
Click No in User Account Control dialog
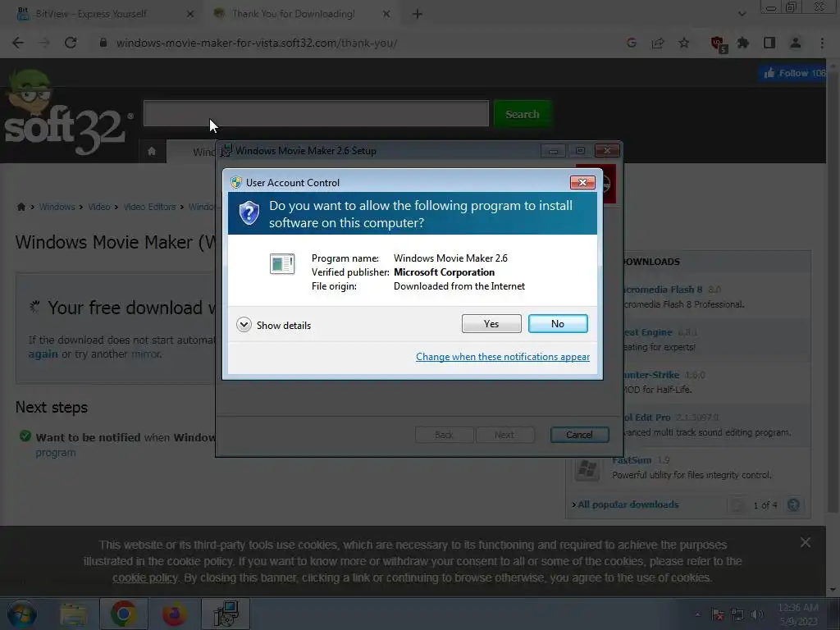558,323
